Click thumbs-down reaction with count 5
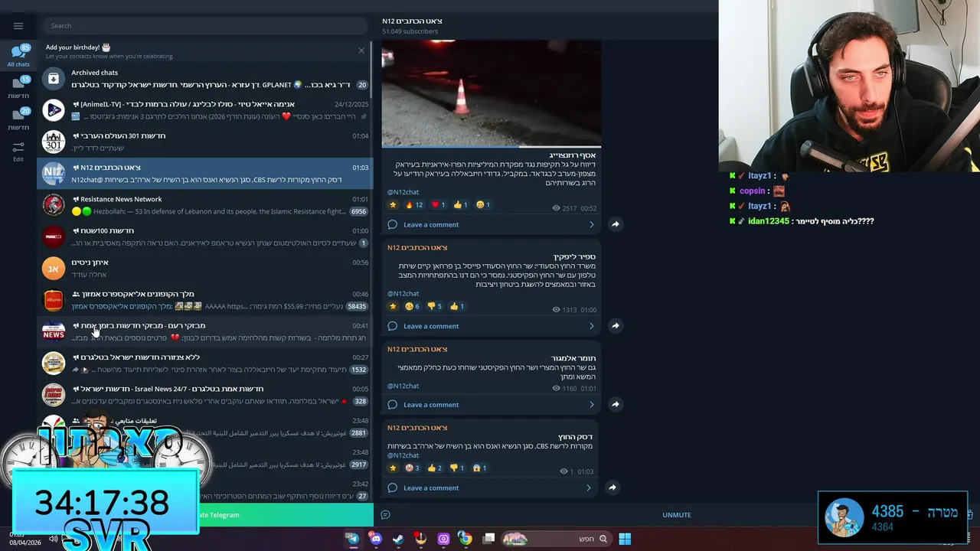 435,306
